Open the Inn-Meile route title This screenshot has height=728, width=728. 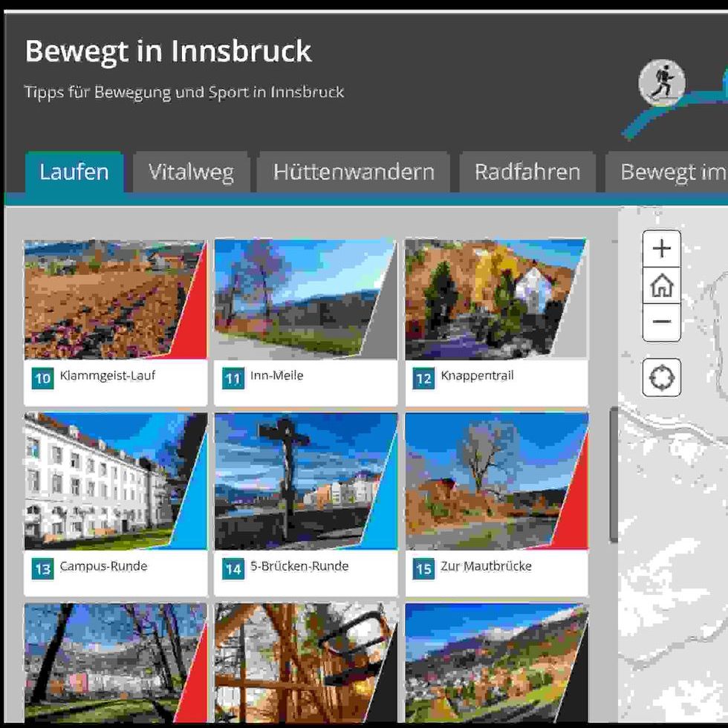277,376
